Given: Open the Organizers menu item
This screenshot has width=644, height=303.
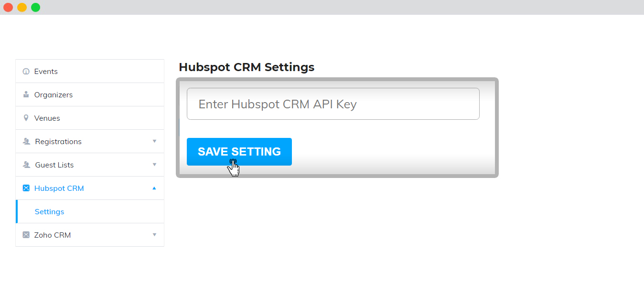Looking at the screenshot, I should click(x=90, y=94).
